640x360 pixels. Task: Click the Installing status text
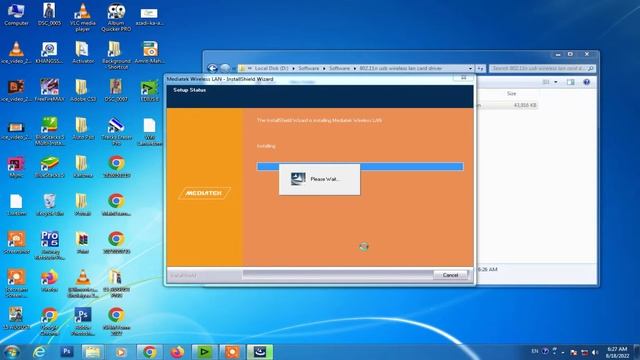(x=266, y=146)
